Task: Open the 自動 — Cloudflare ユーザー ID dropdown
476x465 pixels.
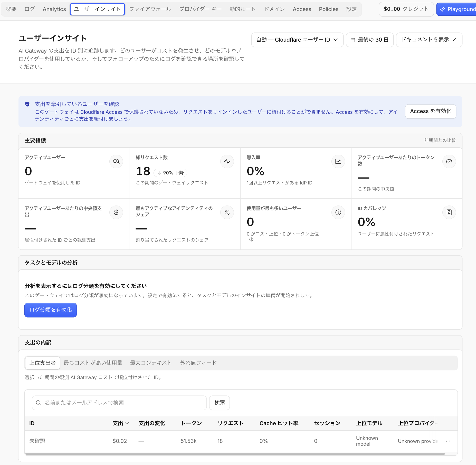Action: [x=297, y=40]
